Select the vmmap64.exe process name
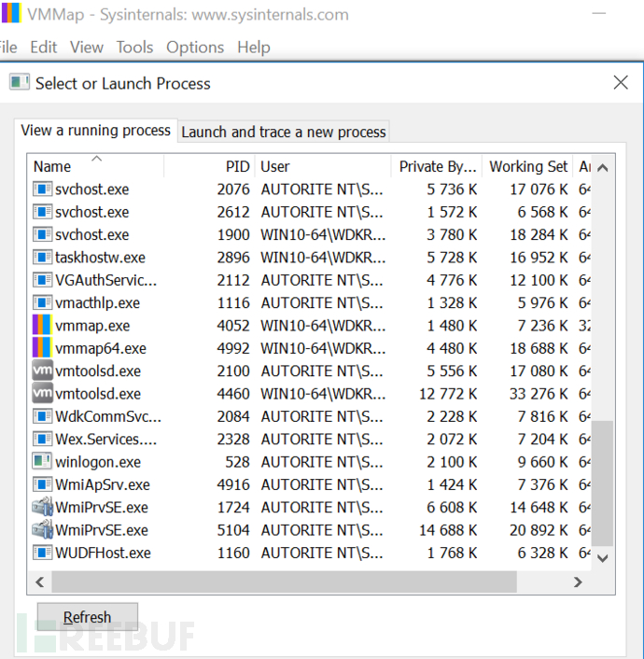 click(101, 348)
